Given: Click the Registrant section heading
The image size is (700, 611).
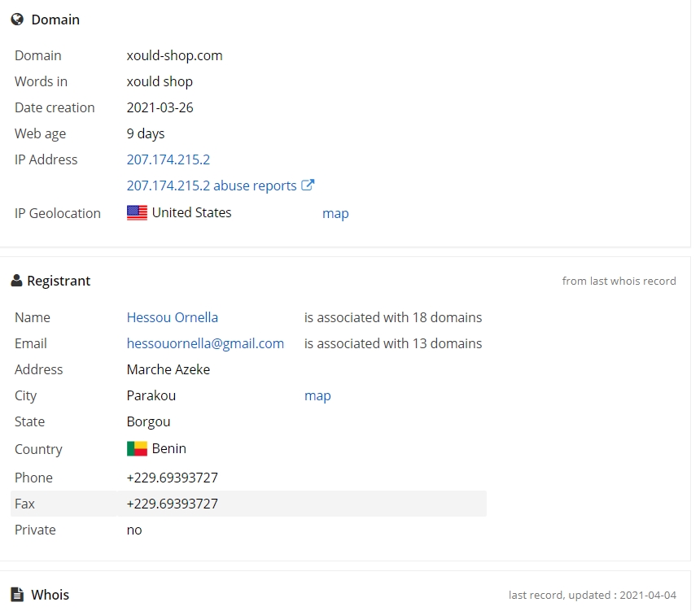Looking at the screenshot, I should pos(59,281).
